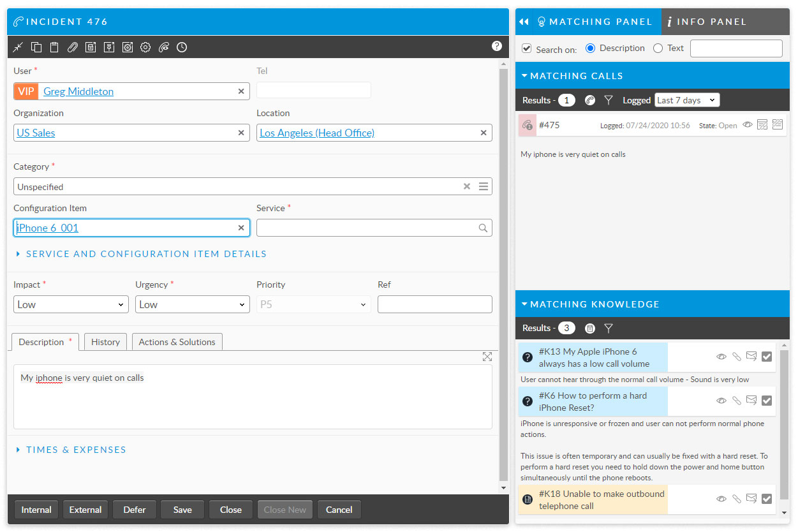Click the clock icon in the toolbar
The image size is (798, 532).
[181, 47]
